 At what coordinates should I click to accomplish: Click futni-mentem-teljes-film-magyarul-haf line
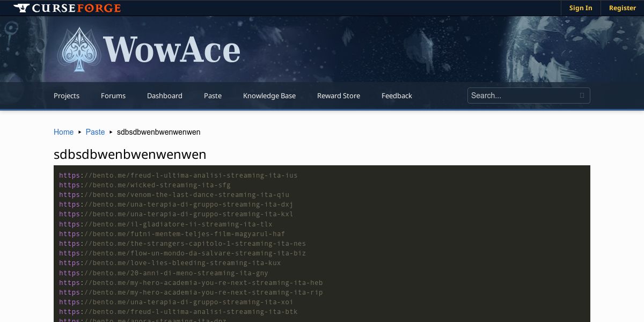(x=172, y=234)
